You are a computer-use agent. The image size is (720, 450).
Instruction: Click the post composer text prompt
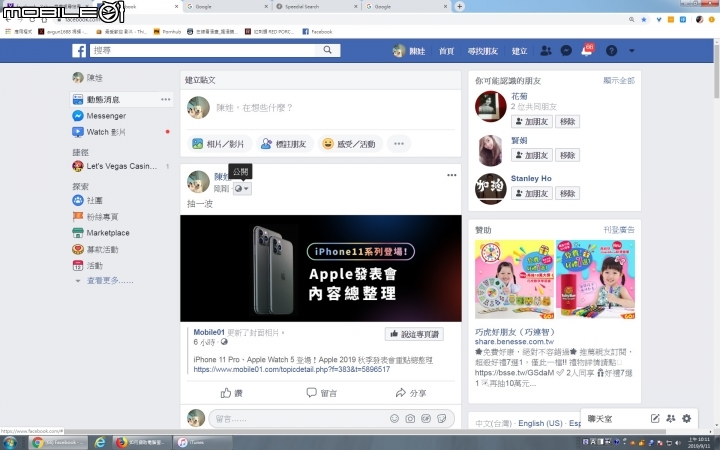coord(254,108)
